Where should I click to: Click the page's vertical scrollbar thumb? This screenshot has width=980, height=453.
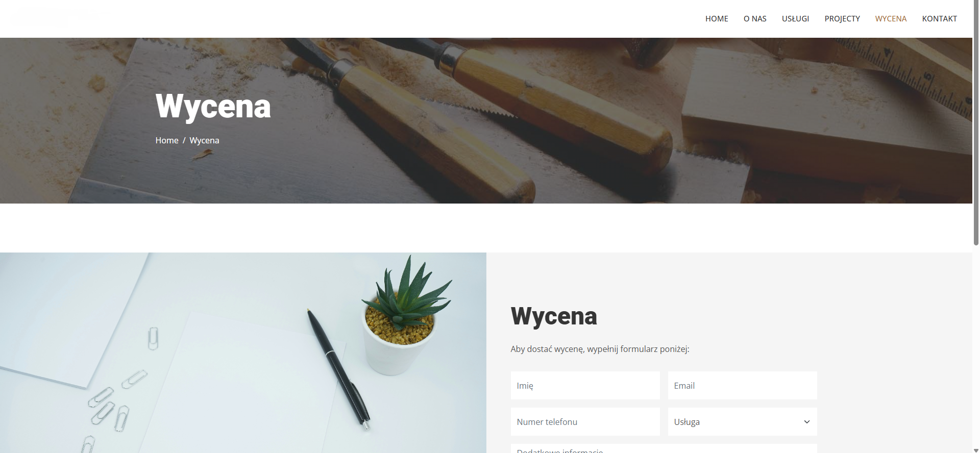pos(976,122)
